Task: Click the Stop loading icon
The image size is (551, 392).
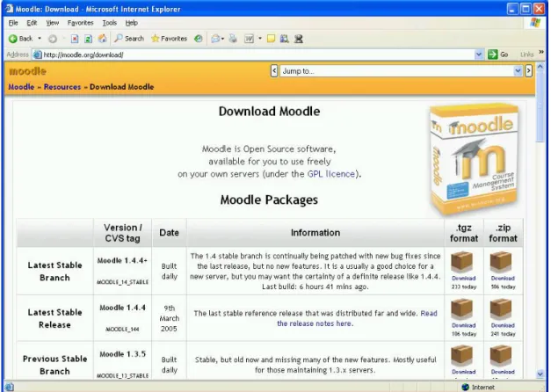Action: [75, 39]
